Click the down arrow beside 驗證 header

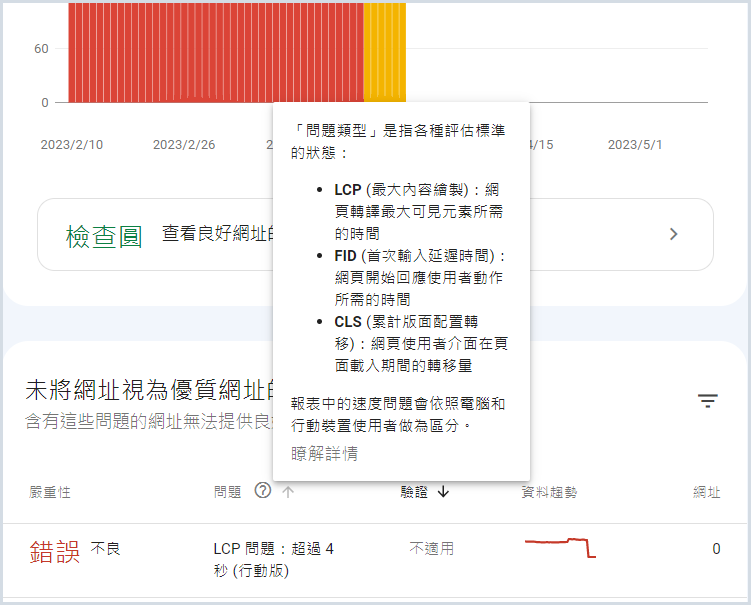pyautogui.click(x=443, y=491)
